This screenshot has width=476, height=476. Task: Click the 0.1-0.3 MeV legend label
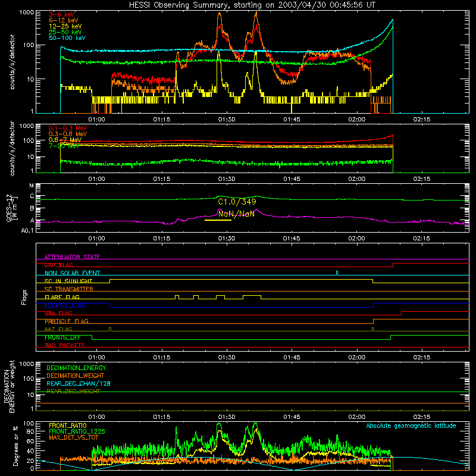point(68,128)
